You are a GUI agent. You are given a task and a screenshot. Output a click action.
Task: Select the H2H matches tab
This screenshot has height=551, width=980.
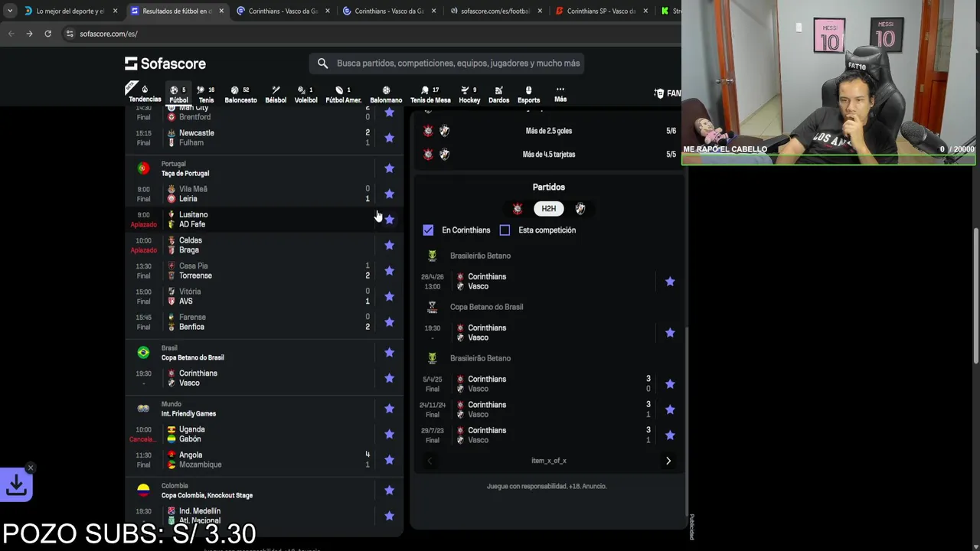(x=549, y=209)
